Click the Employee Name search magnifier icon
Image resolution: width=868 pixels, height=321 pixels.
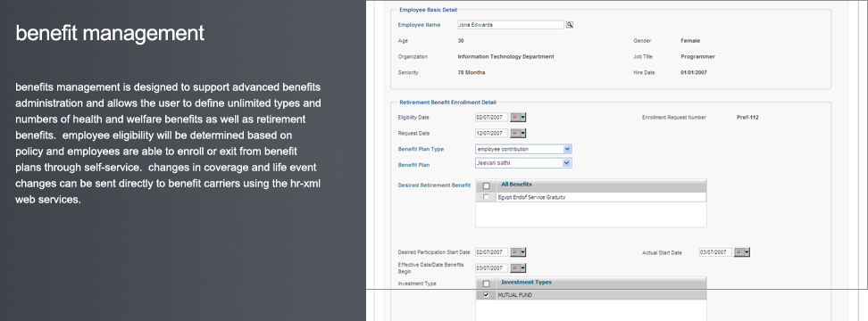pos(569,25)
